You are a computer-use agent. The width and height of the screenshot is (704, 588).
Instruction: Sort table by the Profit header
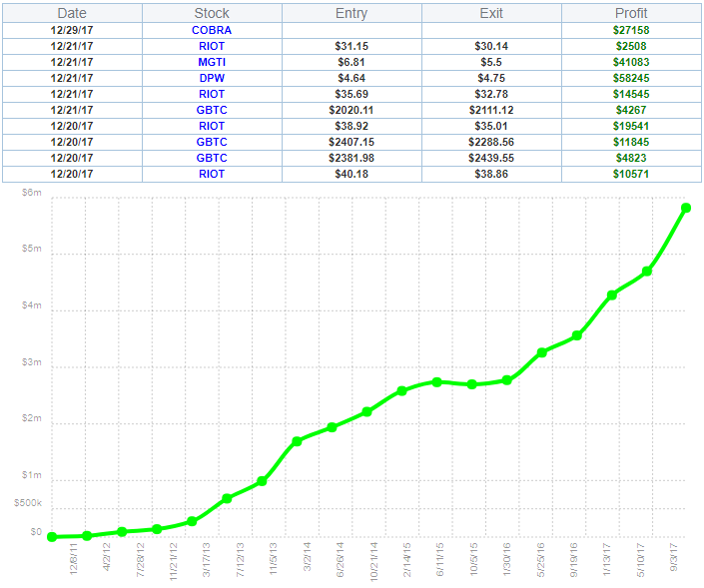coord(631,13)
